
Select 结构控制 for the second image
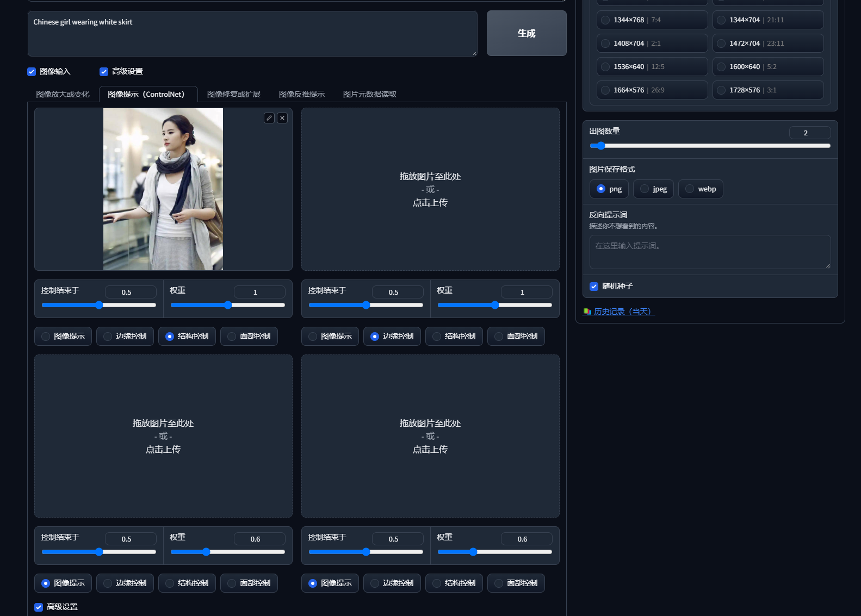(x=454, y=337)
